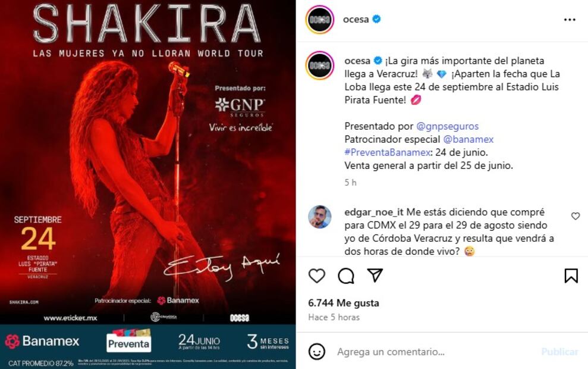588x369 pixels.
Task: Share the post using paper plane icon
Action: (x=375, y=275)
